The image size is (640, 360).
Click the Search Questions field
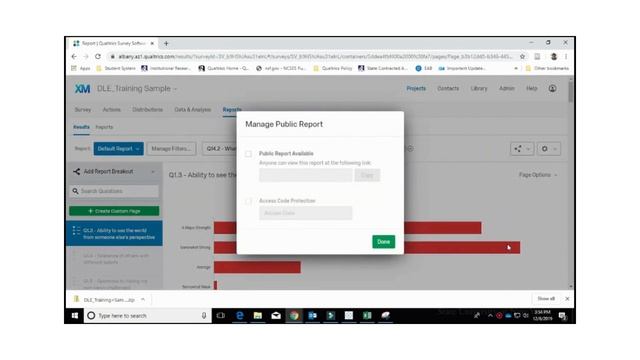point(114,191)
